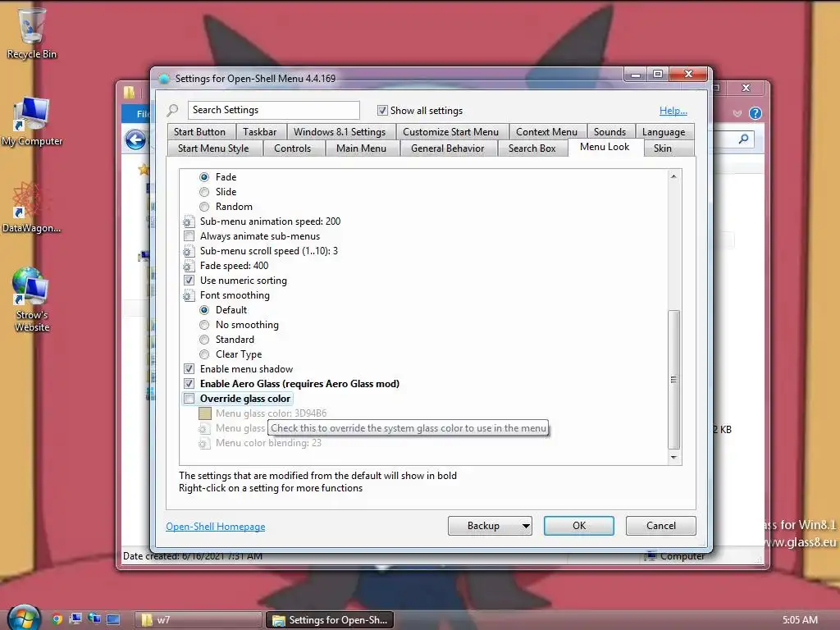840x630 pixels.
Task: Launch Chrome from the taskbar
Action: tap(57, 619)
